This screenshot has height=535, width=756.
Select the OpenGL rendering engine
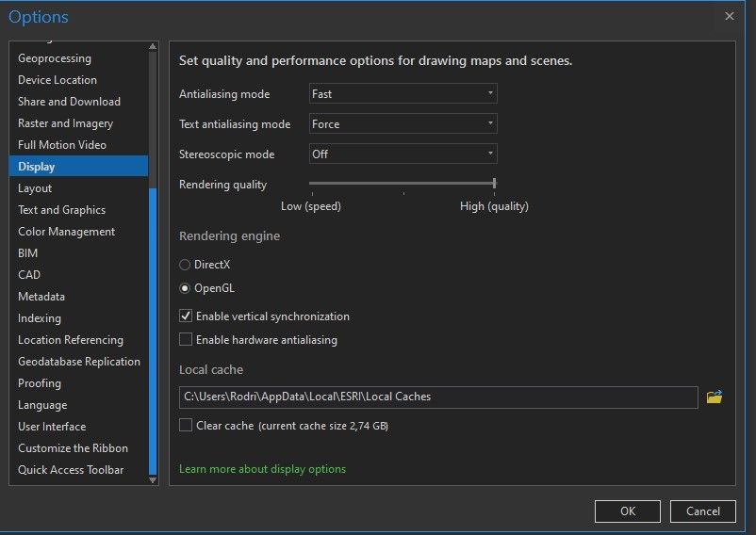tap(185, 288)
